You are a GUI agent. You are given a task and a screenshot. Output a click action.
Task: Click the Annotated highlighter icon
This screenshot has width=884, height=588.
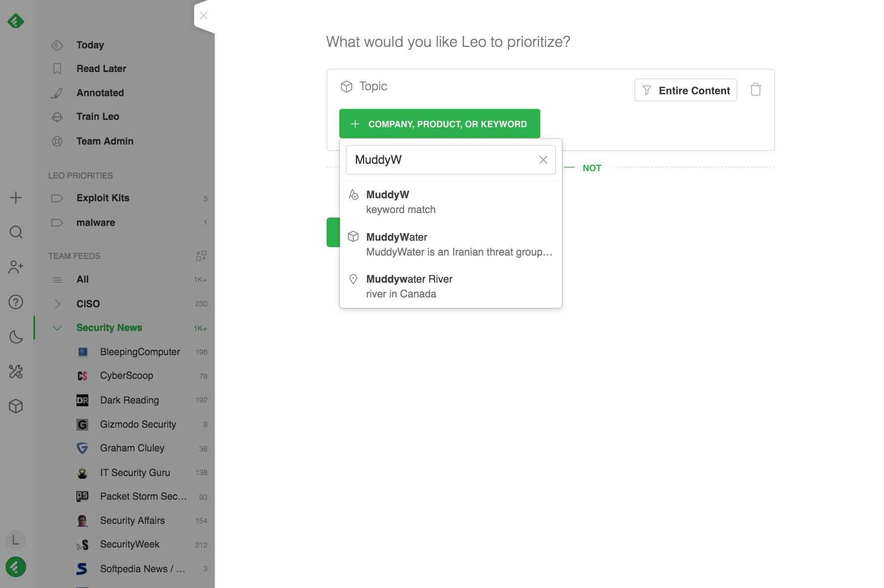tap(57, 93)
